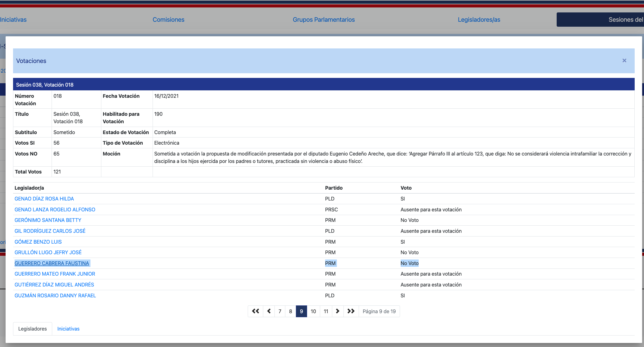Open legislator GUERRERO MATEO FRANK JUNIOR

55,274
